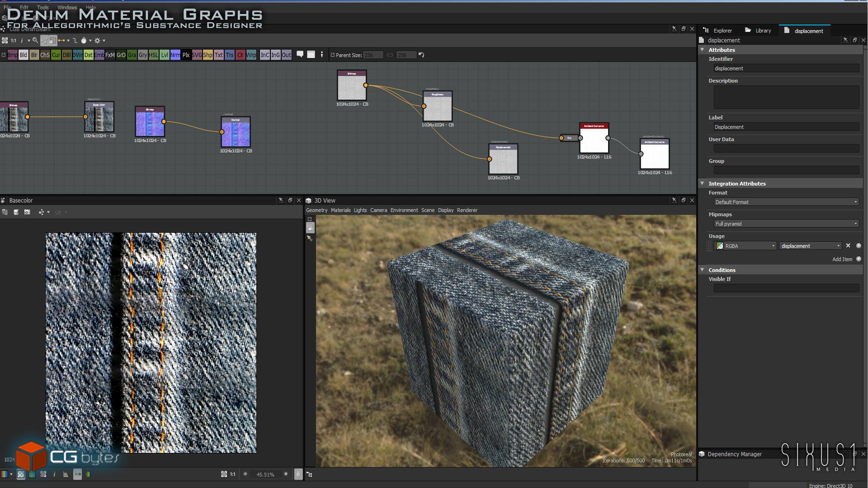Click the Identifier field containing displacement
Image resolution: width=868 pixels, height=488 pixels.
[786, 68]
